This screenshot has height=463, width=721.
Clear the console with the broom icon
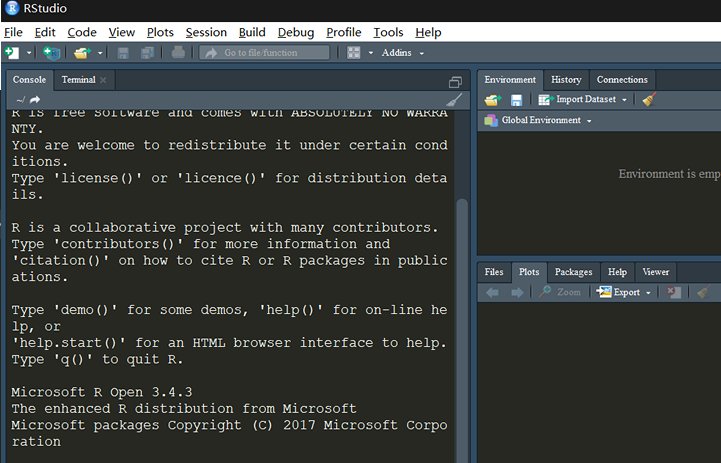point(453,100)
